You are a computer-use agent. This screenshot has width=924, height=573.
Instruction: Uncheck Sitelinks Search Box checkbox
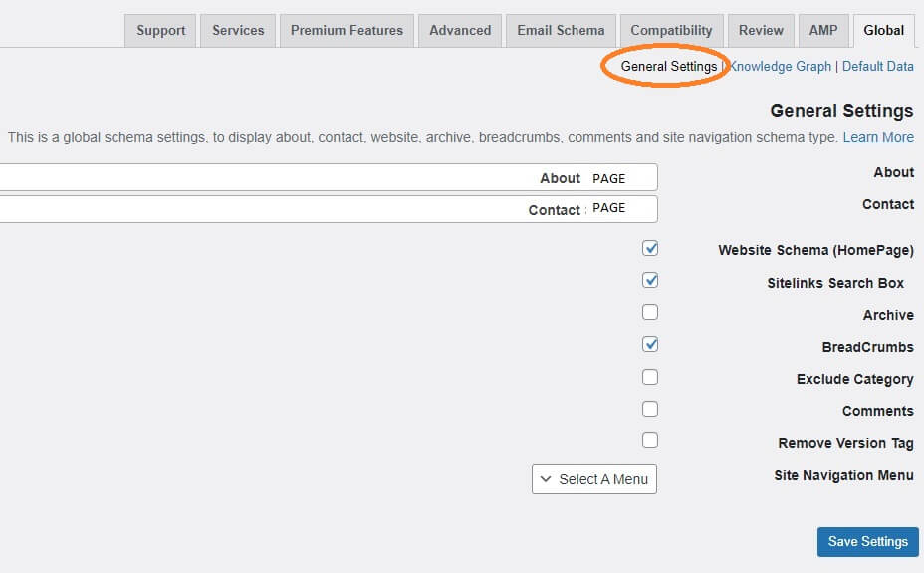tap(650, 280)
